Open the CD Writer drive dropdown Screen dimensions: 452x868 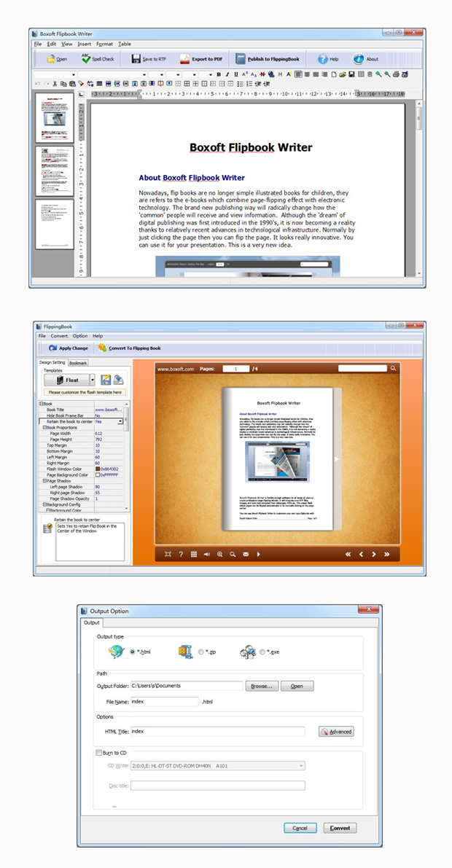coord(301,766)
